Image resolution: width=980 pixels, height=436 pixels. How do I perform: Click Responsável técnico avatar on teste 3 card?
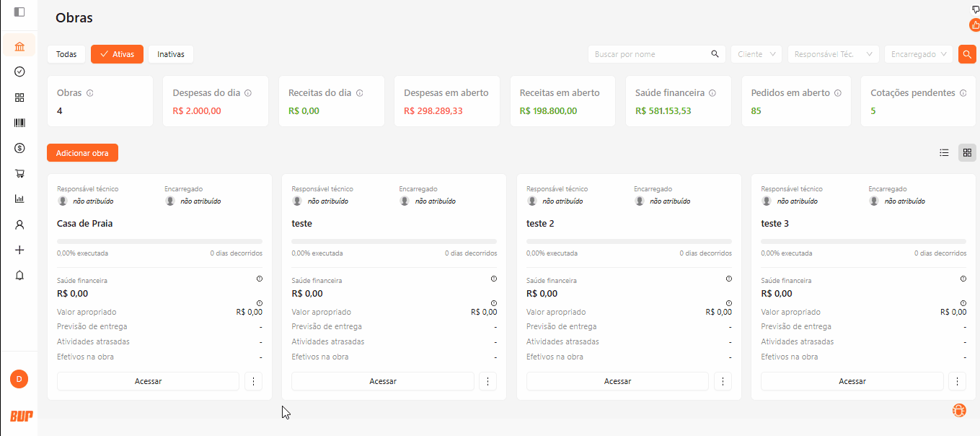[x=767, y=201]
